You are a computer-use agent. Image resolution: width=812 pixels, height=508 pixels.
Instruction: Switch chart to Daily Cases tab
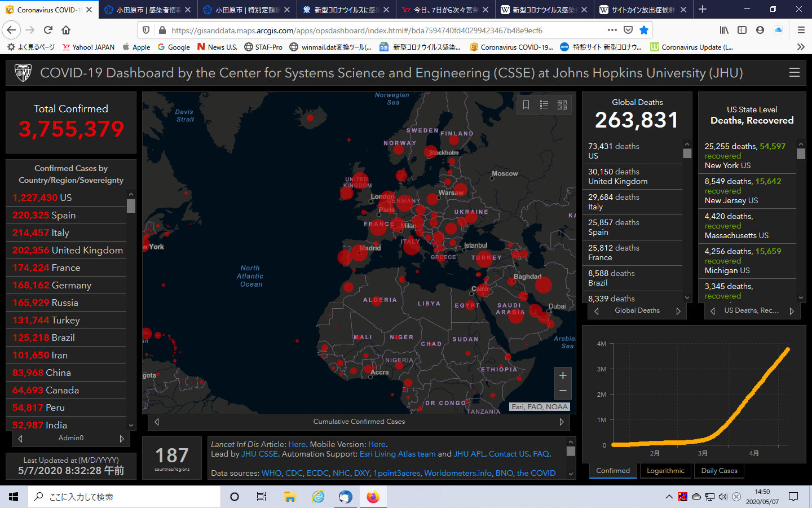click(x=719, y=471)
